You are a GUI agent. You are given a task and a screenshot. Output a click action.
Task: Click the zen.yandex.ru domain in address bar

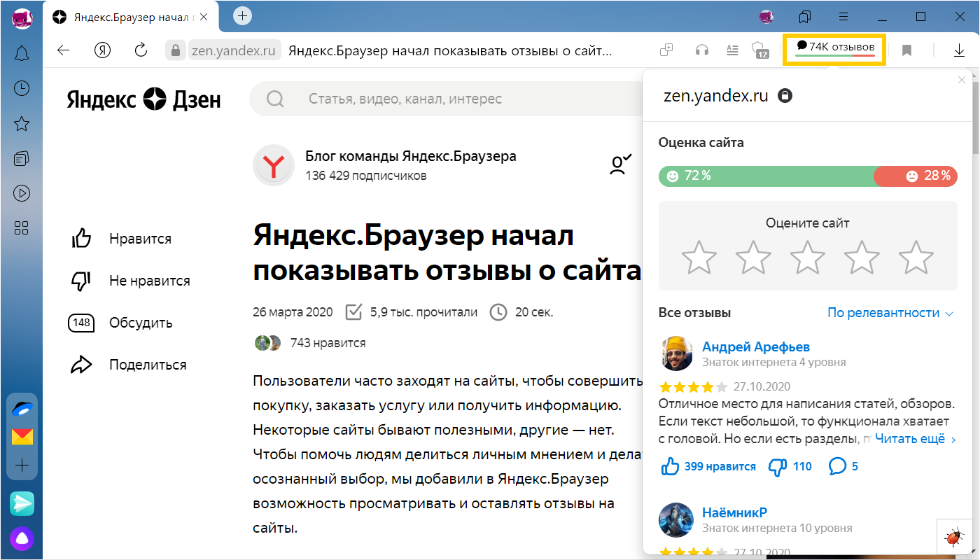point(234,50)
